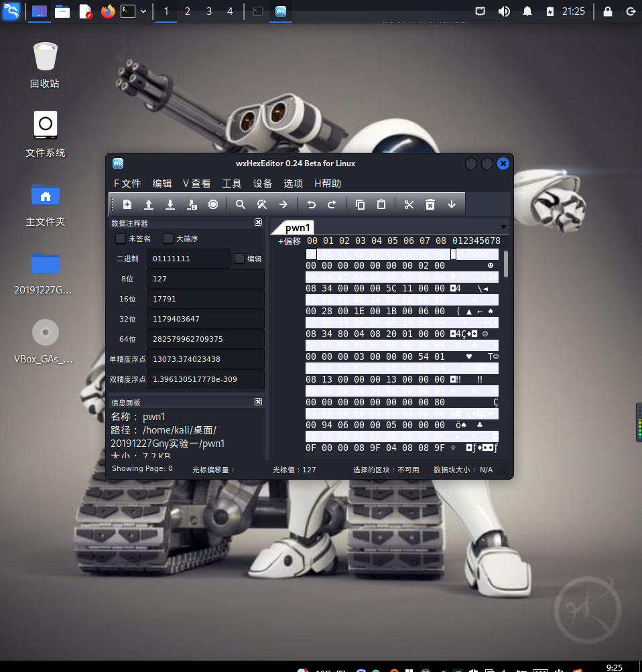Open the 主文件夹 home folder icon

point(45,204)
